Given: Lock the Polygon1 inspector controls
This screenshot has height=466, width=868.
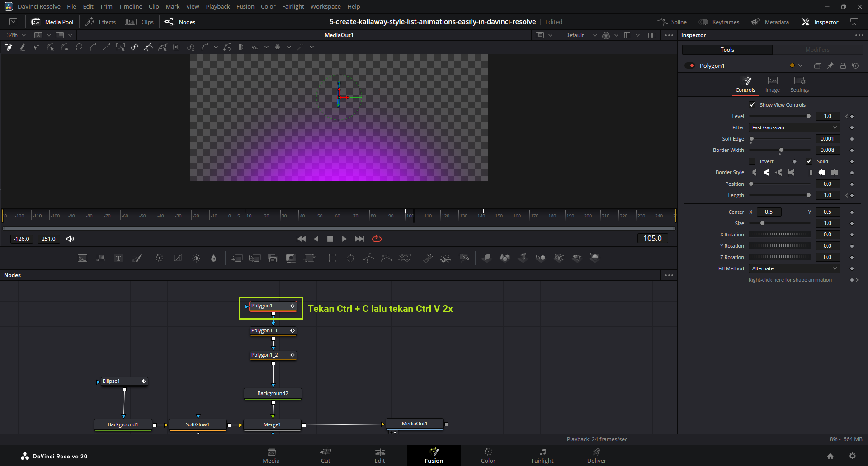Looking at the screenshot, I should tap(843, 66).
